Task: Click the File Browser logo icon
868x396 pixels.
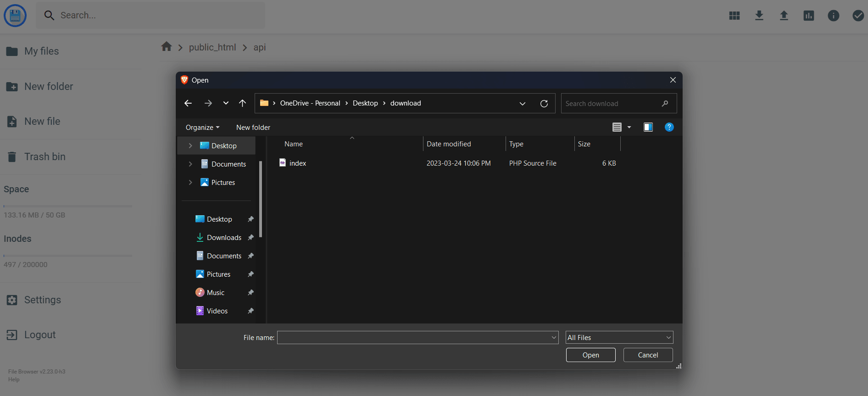Action: click(15, 16)
